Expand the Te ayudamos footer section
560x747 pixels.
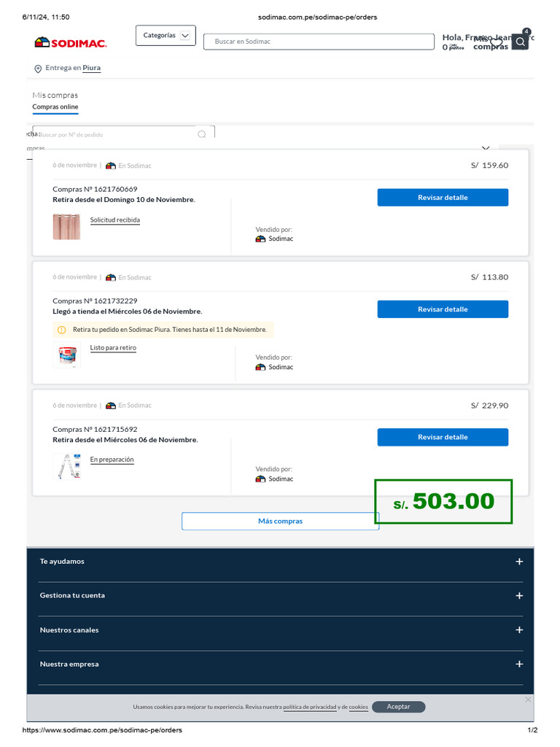point(281,562)
